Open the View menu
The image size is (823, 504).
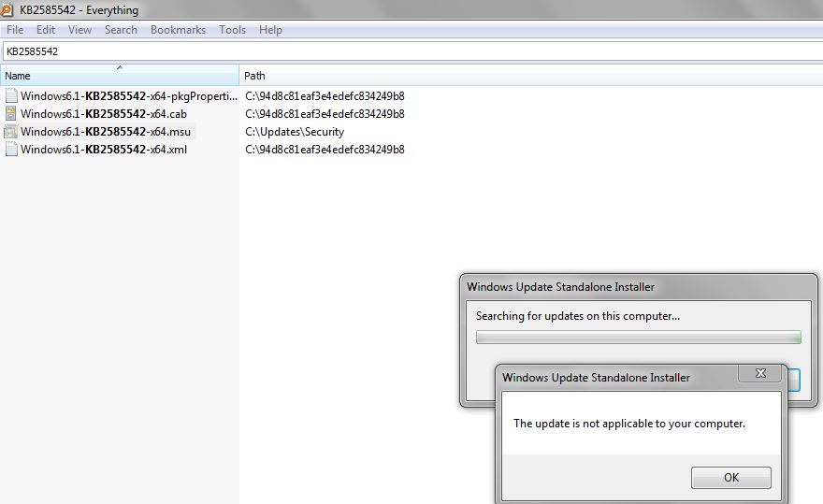[79, 30]
